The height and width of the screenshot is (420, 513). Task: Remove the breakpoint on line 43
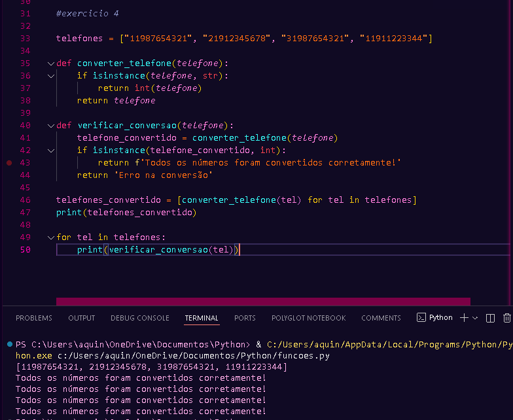point(9,162)
